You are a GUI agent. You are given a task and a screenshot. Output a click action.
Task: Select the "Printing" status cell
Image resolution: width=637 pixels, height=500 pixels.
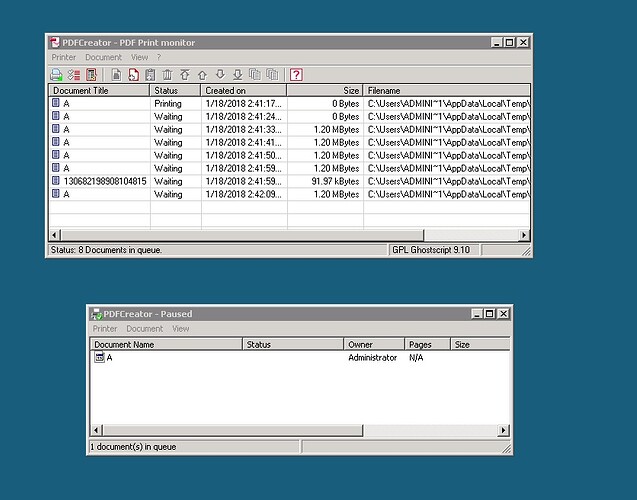click(x=168, y=104)
